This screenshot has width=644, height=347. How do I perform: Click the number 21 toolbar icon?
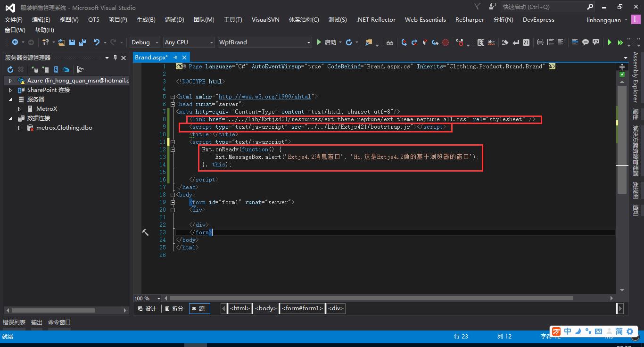coord(526,42)
